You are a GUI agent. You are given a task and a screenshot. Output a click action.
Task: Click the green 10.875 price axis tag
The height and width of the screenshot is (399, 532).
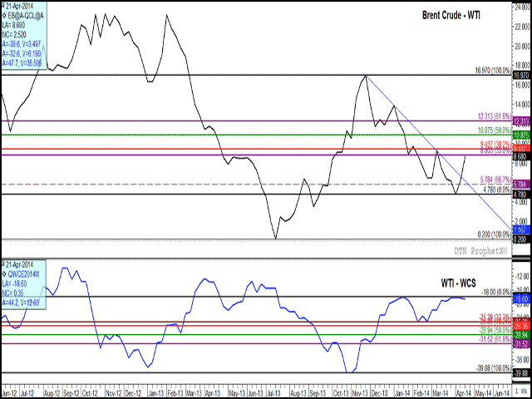[x=521, y=135]
